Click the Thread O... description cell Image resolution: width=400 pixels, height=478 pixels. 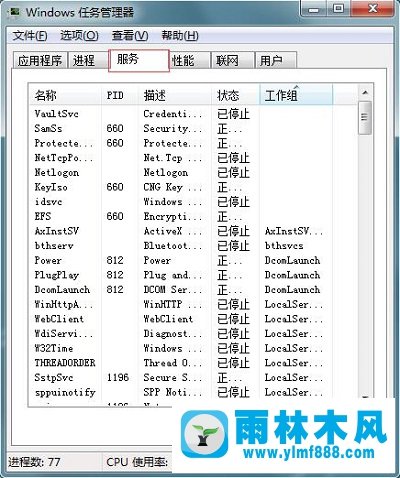click(173, 363)
